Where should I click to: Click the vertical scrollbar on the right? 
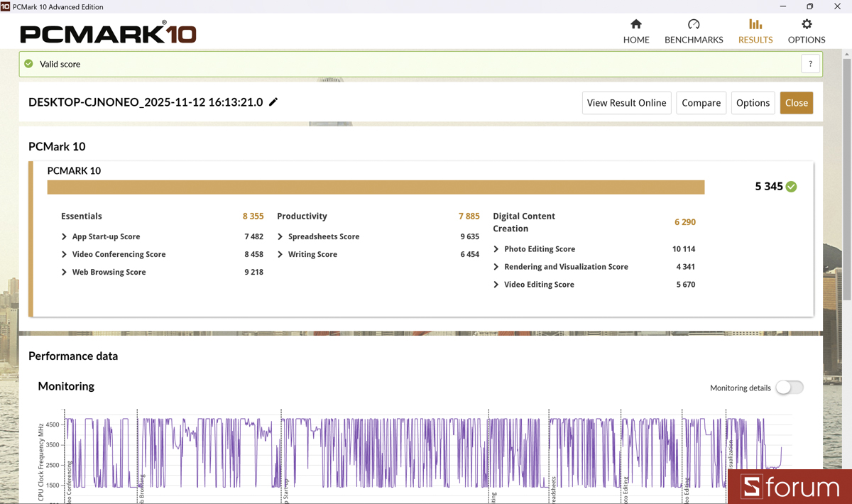click(846, 177)
